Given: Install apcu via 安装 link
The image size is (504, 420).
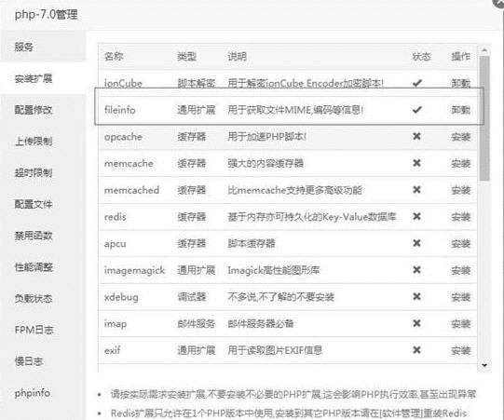Looking at the screenshot, I should tap(460, 244).
